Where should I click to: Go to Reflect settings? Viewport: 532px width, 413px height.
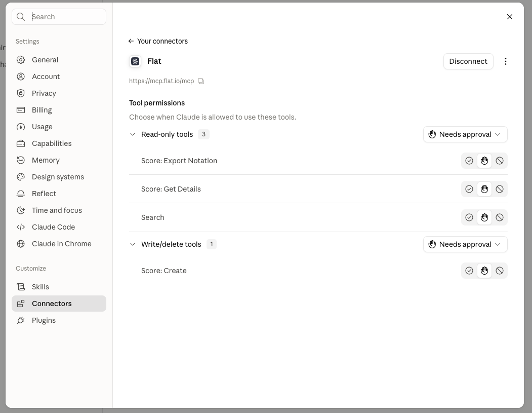pyautogui.click(x=59, y=194)
